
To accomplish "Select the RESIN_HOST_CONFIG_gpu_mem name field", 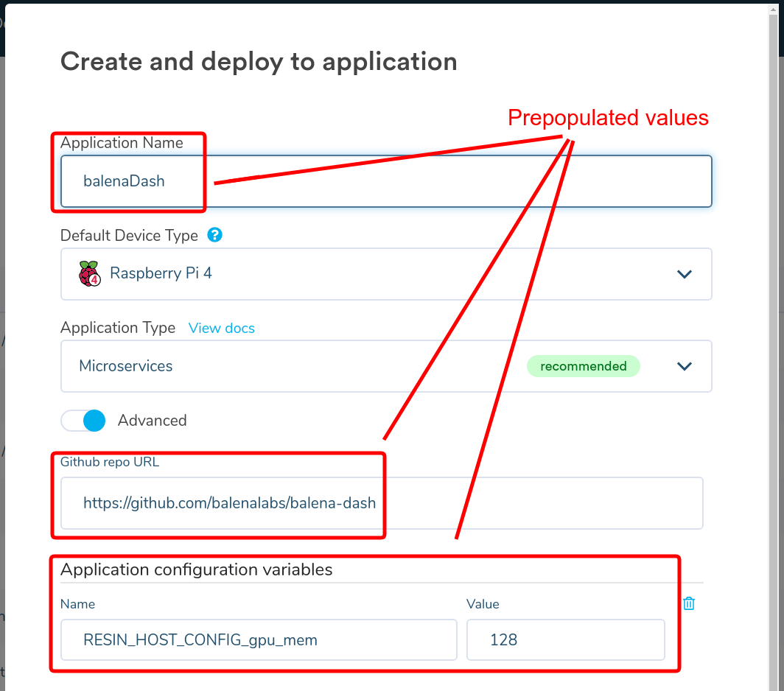I will 258,639.
